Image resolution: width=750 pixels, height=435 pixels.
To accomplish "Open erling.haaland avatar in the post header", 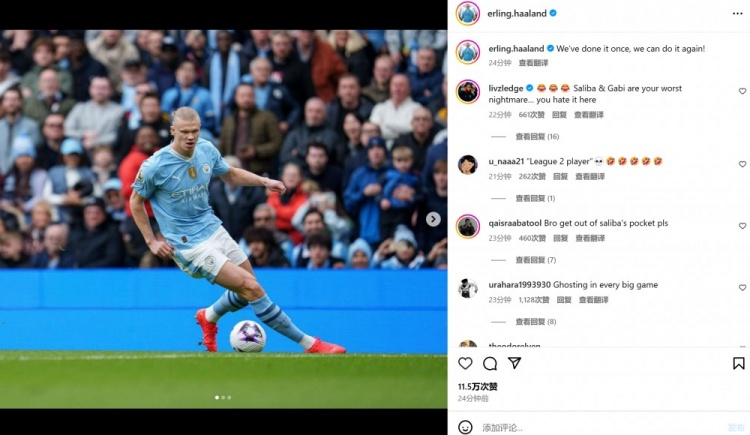I will point(467,13).
